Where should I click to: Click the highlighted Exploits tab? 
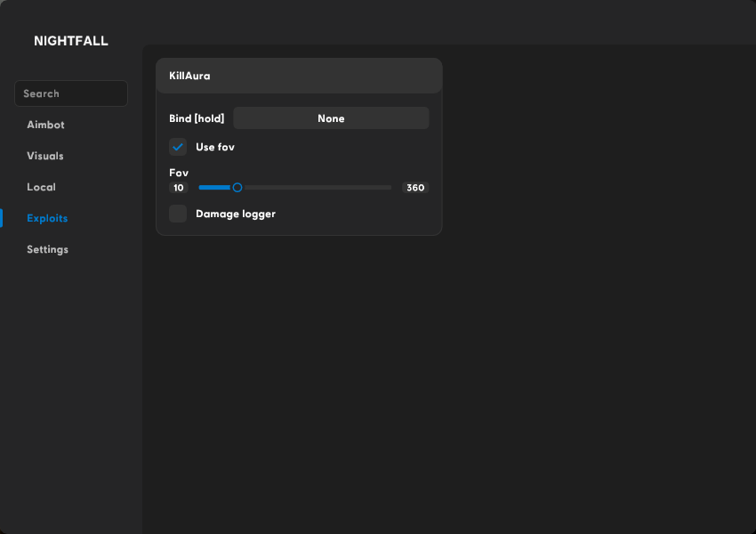[x=47, y=218]
